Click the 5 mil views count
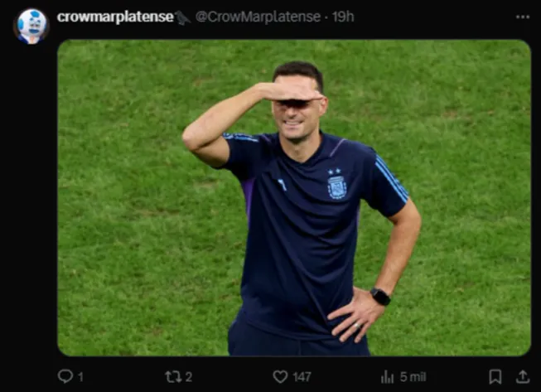 (413, 377)
